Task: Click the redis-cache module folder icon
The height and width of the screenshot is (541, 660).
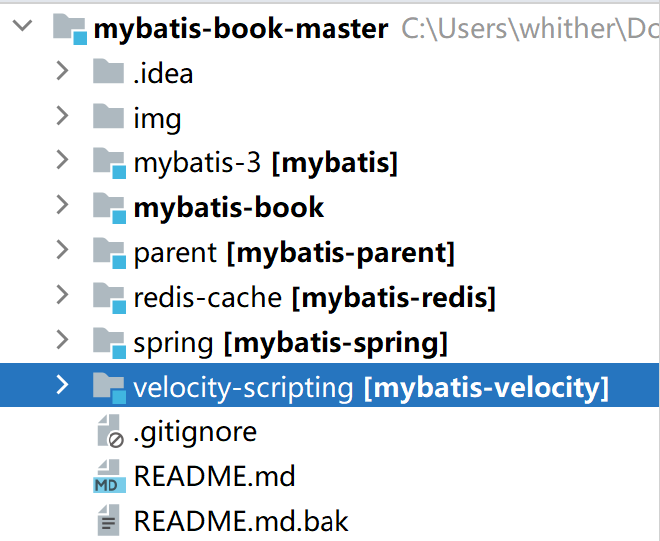Action: [x=108, y=297]
